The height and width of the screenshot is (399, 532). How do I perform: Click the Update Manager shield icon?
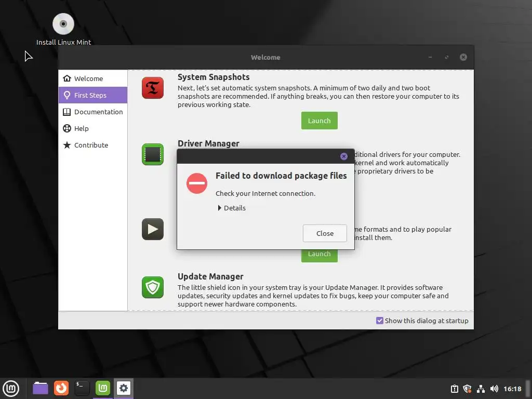(153, 287)
